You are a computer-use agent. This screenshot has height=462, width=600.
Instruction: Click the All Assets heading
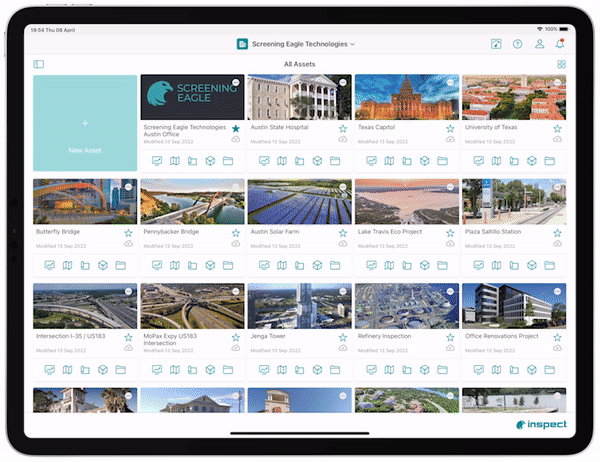[300, 64]
